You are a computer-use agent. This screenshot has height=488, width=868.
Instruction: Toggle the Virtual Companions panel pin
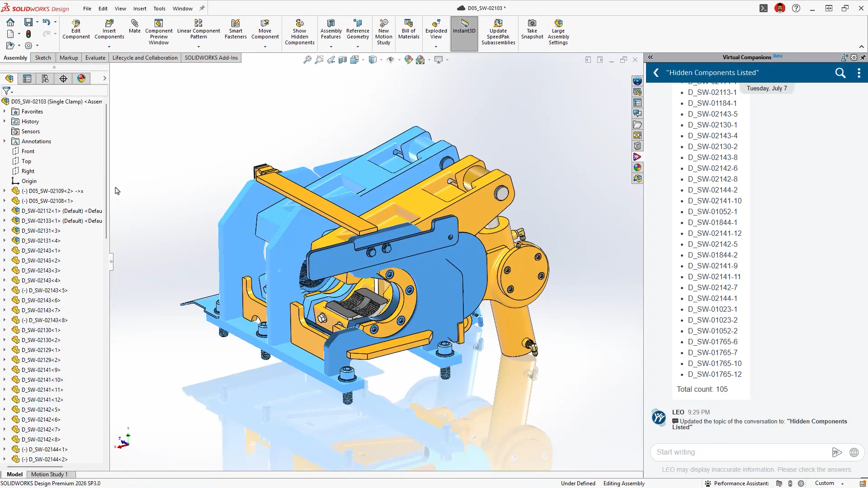coord(863,57)
